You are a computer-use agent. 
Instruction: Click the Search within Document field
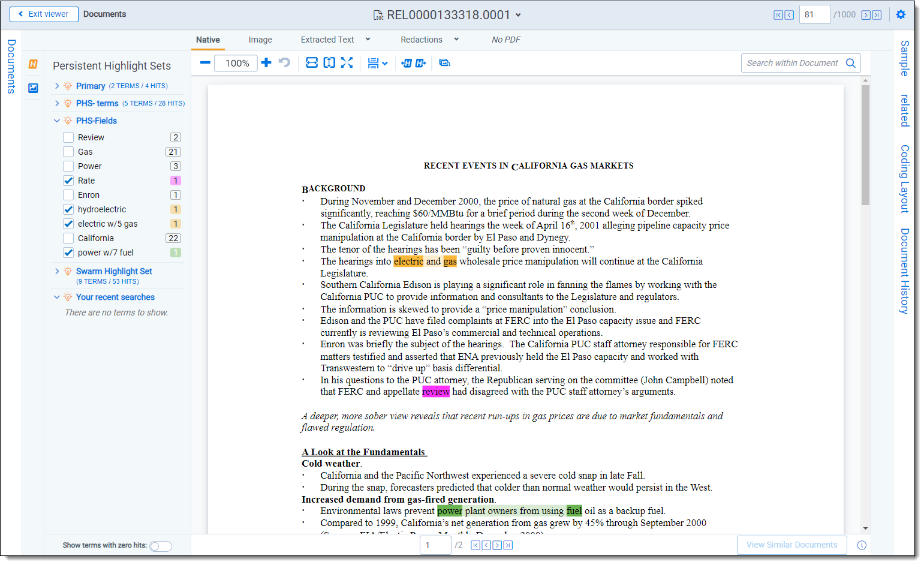tap(792, 63)
